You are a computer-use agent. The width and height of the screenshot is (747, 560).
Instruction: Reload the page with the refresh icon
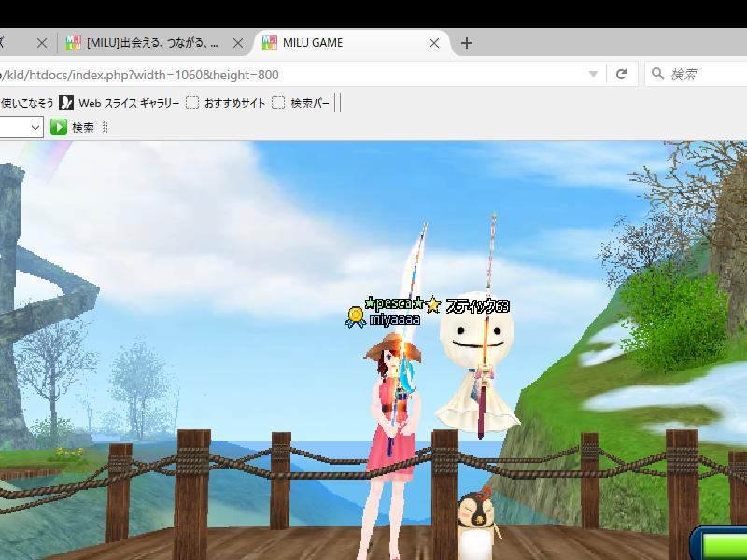[621, 74]
